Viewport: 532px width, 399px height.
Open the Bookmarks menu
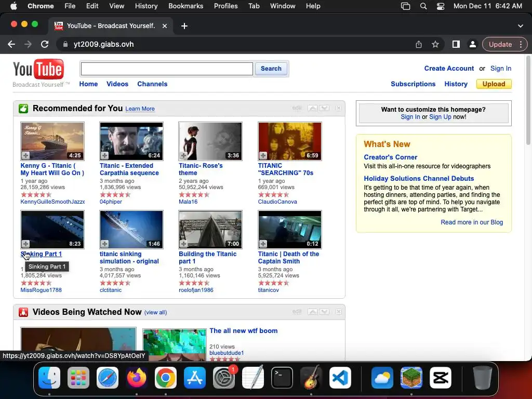pyautogui.click(x=185, y=6)
